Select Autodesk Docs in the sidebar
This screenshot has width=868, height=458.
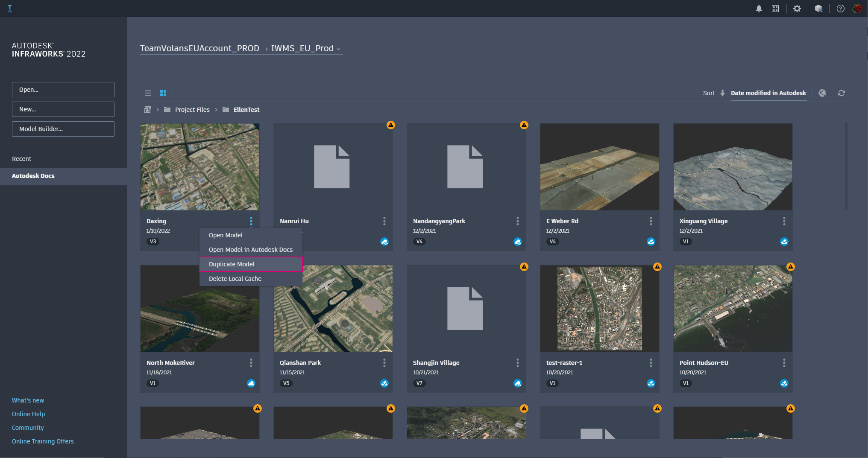click(33, 176)
